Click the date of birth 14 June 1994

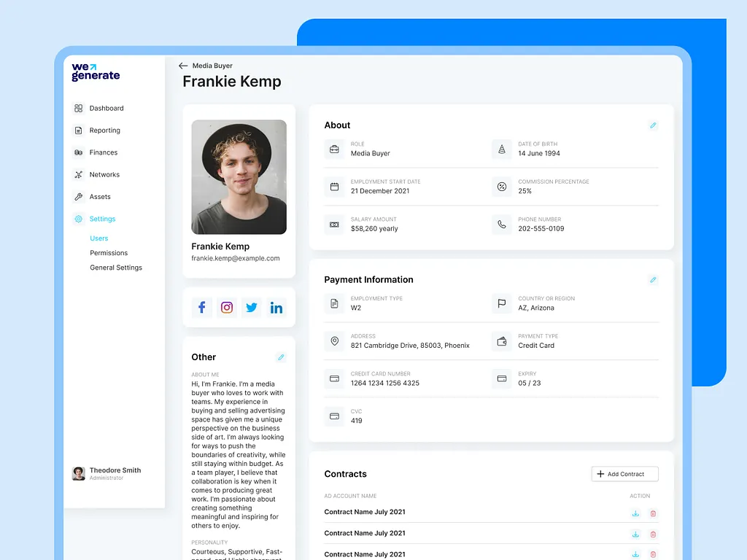[x=539, y=153]
